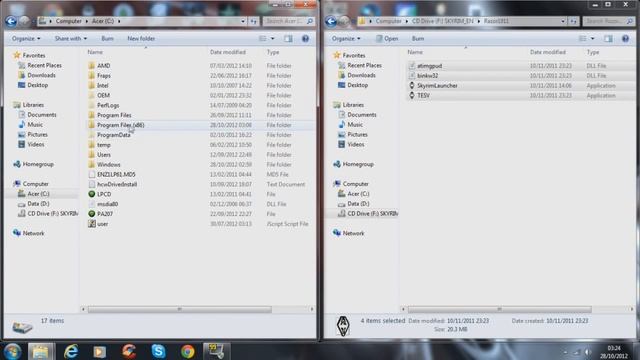Open Help in the right Explorer window
Image resolution: width=640 pixels, height=360 pixels.
point(625,38)
